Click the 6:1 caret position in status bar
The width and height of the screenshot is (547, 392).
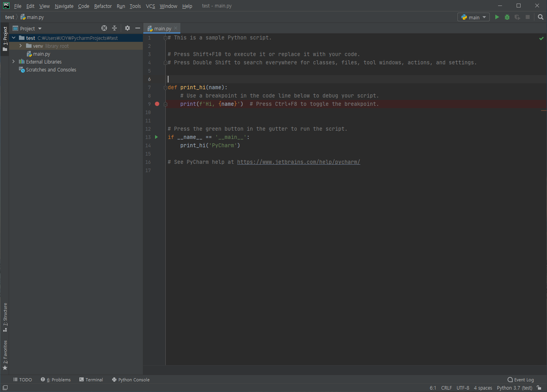point(433,388)
